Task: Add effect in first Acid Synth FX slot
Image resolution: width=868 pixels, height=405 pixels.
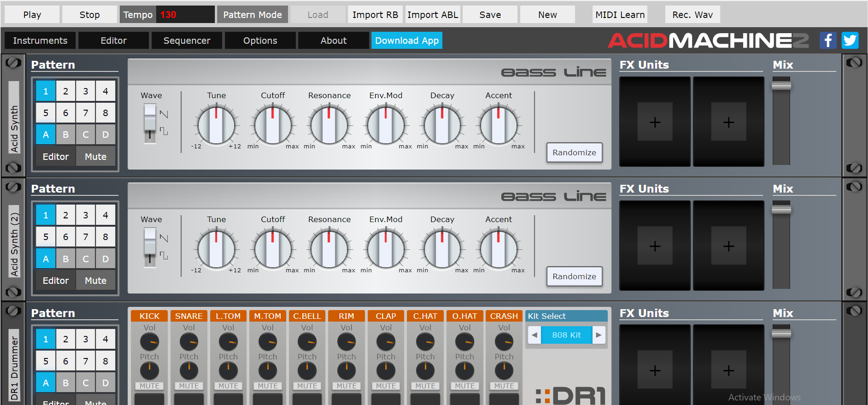Action: pyautogui.click(x=655, y=122)
